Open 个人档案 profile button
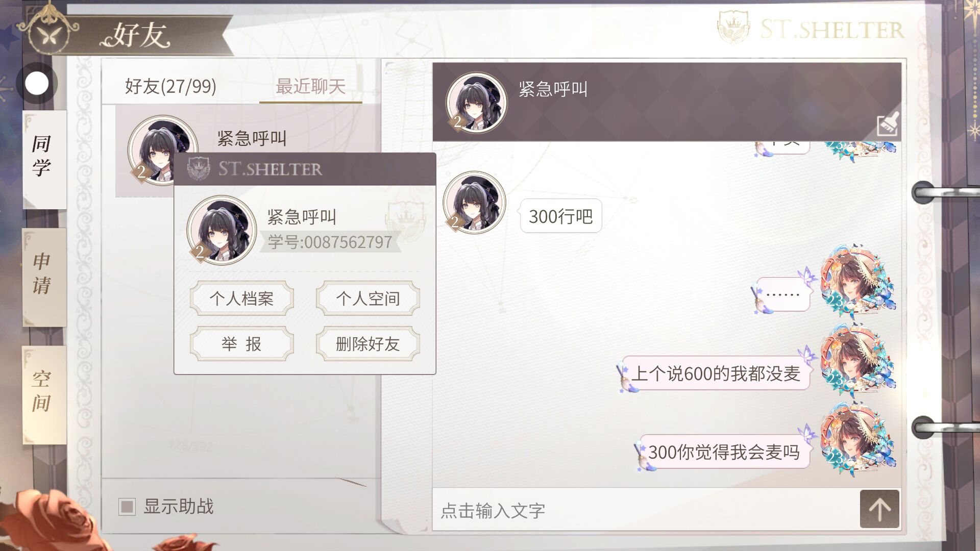The height and width of the screenshot is (551, 980). [x=242, y=298]
